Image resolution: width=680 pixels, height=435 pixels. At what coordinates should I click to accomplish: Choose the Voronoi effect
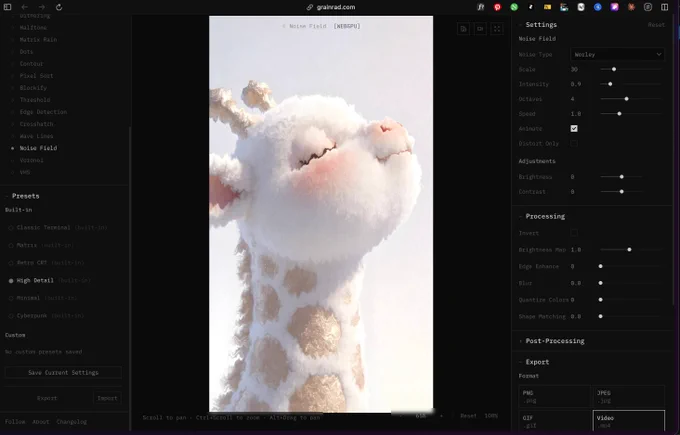tap(31, 160)
